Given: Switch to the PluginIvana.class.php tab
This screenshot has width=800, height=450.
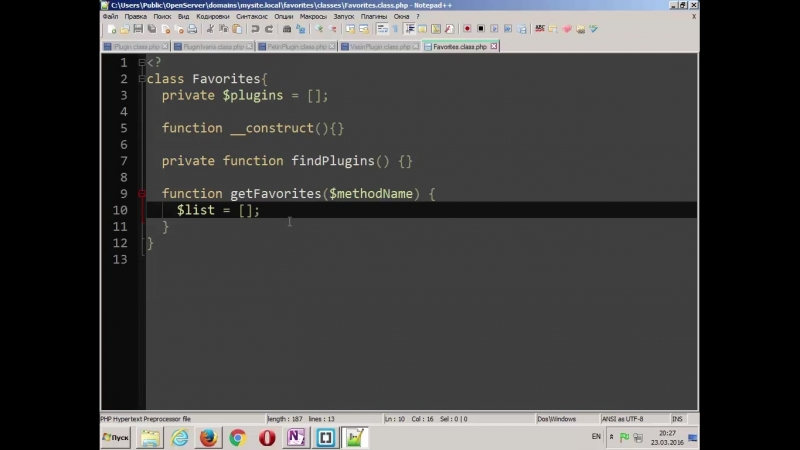Looking at the screenshot, I should point(213,46).
